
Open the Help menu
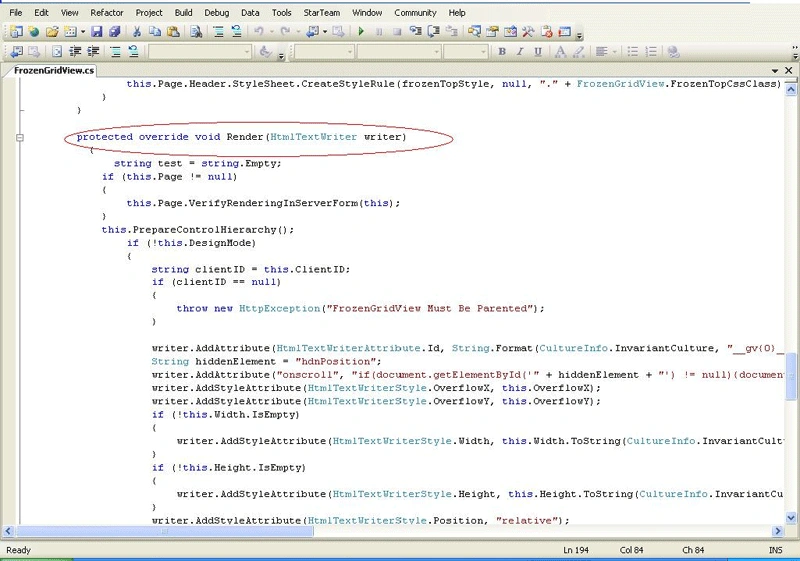457,13
